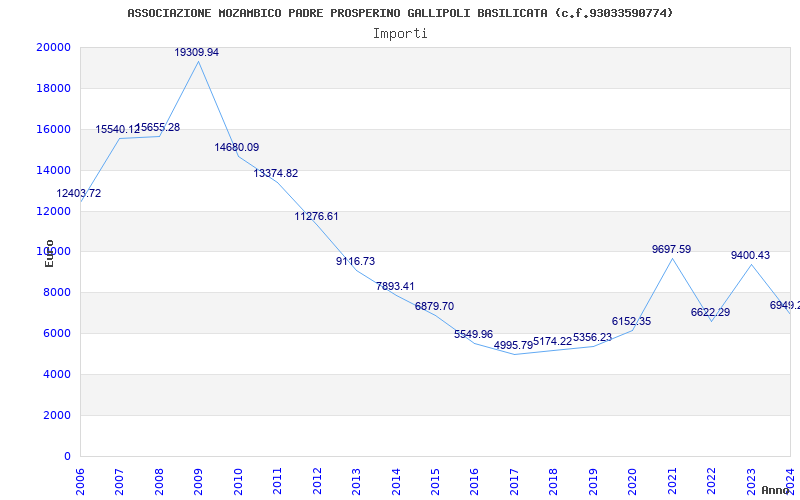Click the 'Anno' x-axis label
Screen dimensions: 800x500
(x=776, y=490)
